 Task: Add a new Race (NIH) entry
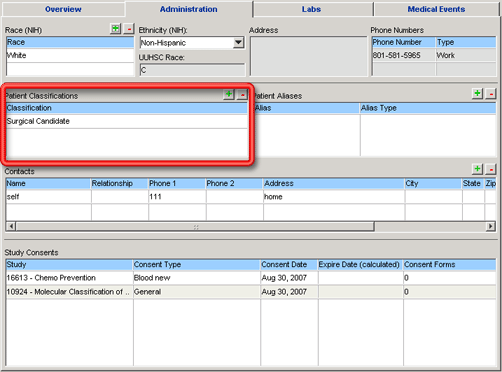(115, 29)
